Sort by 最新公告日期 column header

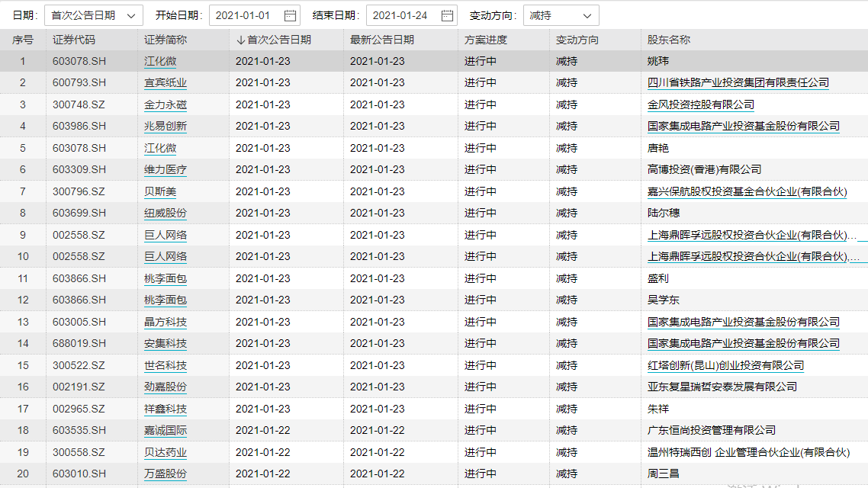click(382, 40)
